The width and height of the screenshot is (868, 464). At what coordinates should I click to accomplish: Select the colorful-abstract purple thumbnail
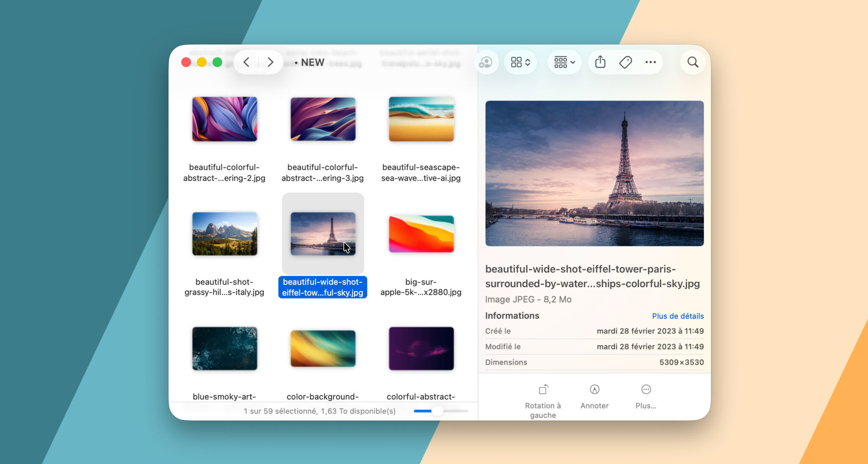[421, 348]
